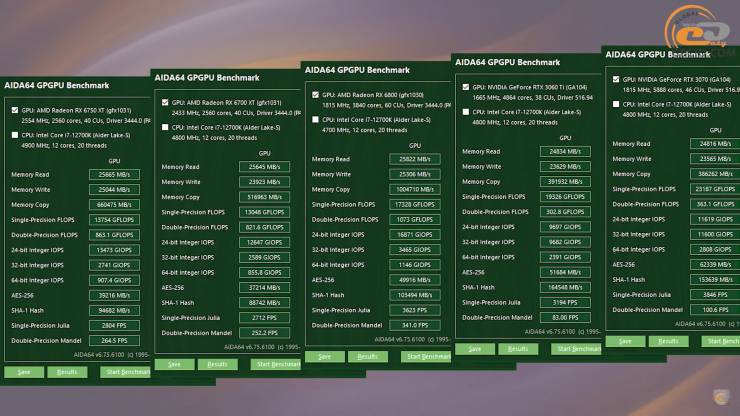Select 64-bit Integer IOPS value 1146 GIOPS

tap(415, 265)
